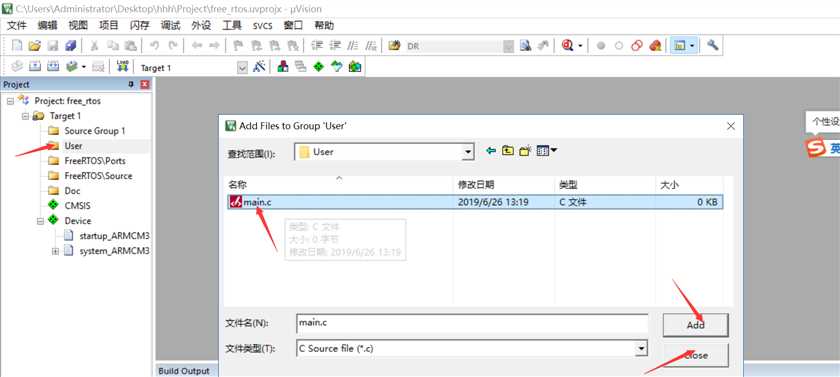The width and height of the screenshot is (840, 377).
Task: Click the Cut scissors icon
Action: click(94, 46)
